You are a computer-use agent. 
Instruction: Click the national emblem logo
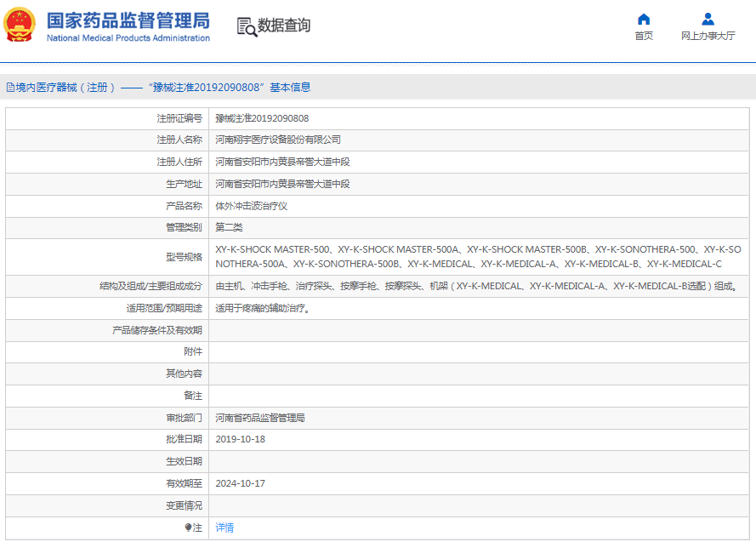(x=20, y=25)
